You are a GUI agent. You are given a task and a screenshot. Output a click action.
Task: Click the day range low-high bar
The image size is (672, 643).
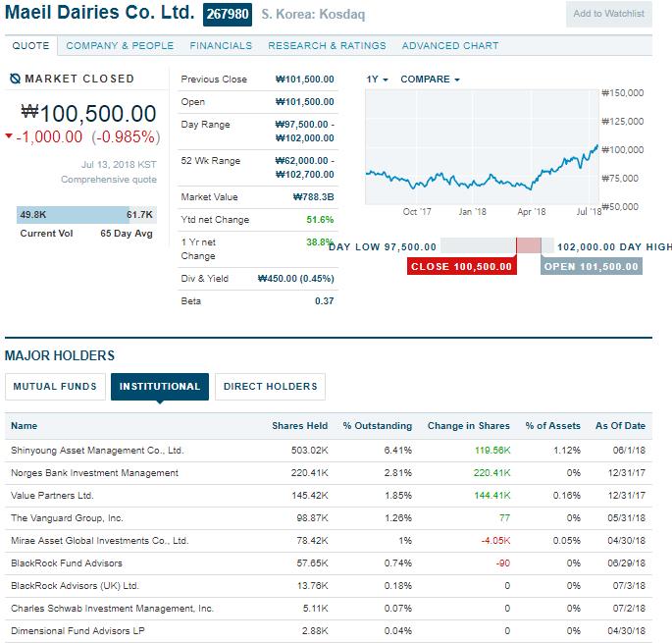[x=497, y=245]
